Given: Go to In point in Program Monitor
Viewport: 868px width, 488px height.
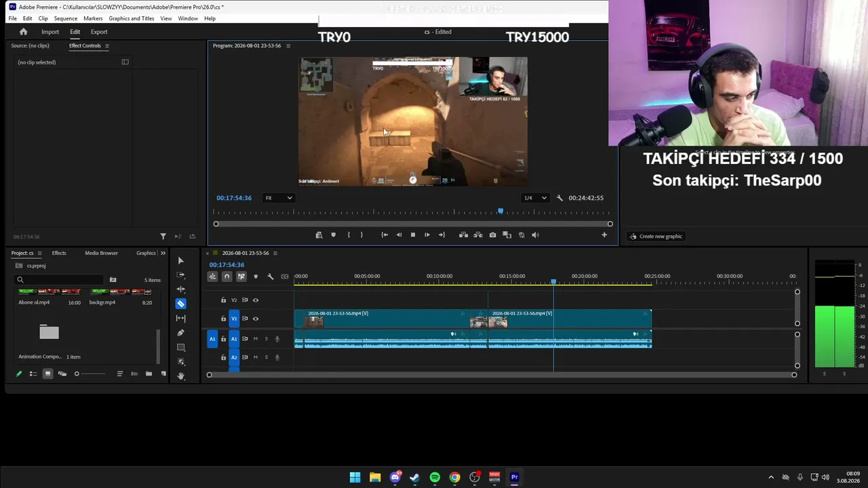Looking at the screenshot, I should pos(384,235).
